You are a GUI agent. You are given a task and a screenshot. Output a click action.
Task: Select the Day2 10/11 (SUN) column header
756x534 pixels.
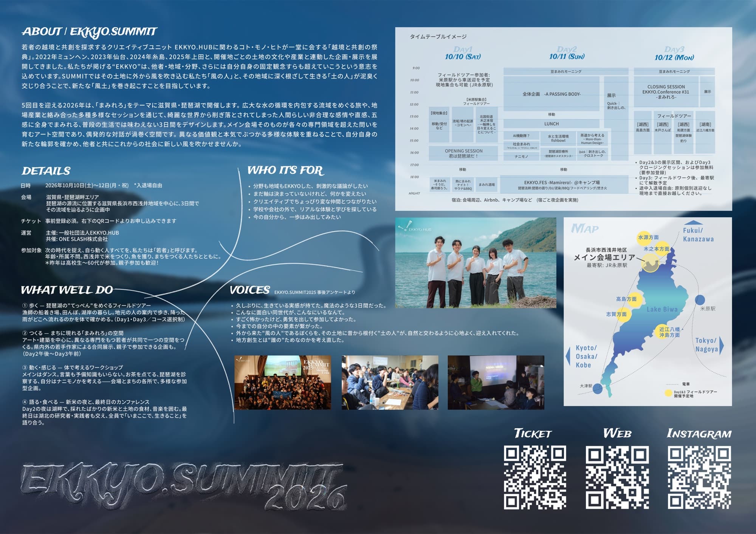tap(567, 53)
